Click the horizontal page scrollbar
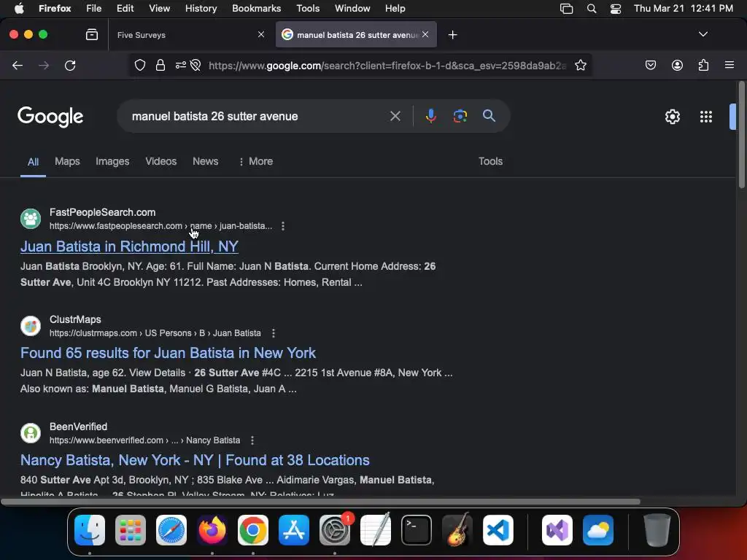Screen dimensions: 747x560 (x=320, y=502)
